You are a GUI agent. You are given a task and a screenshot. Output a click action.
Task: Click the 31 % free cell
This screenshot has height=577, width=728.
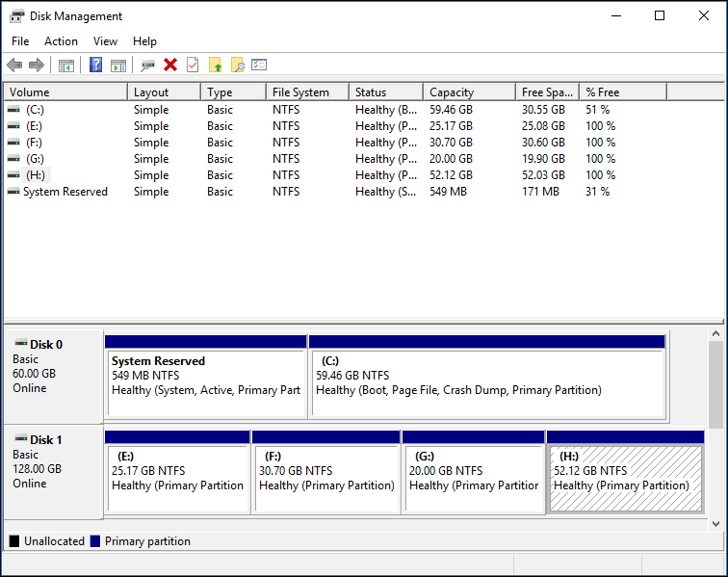pos(598,192)
